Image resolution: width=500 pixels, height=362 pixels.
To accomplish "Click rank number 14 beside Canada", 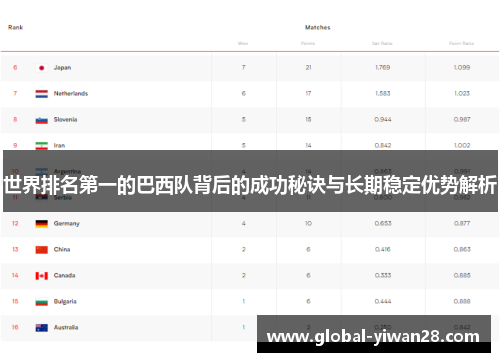I will coord(15,275).
